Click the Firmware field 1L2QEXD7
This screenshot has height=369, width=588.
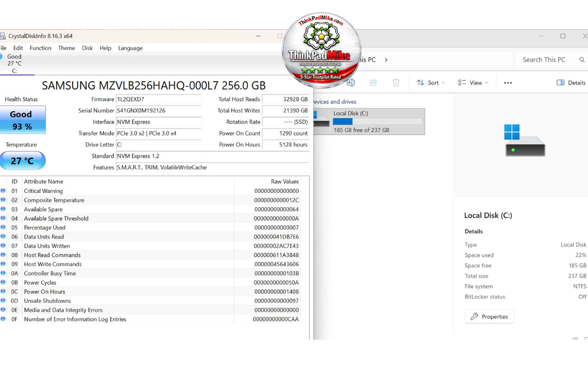tap(159, 99)
